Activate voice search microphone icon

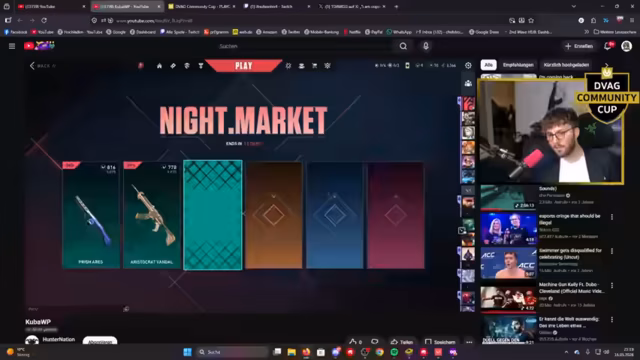coord(426,46)
